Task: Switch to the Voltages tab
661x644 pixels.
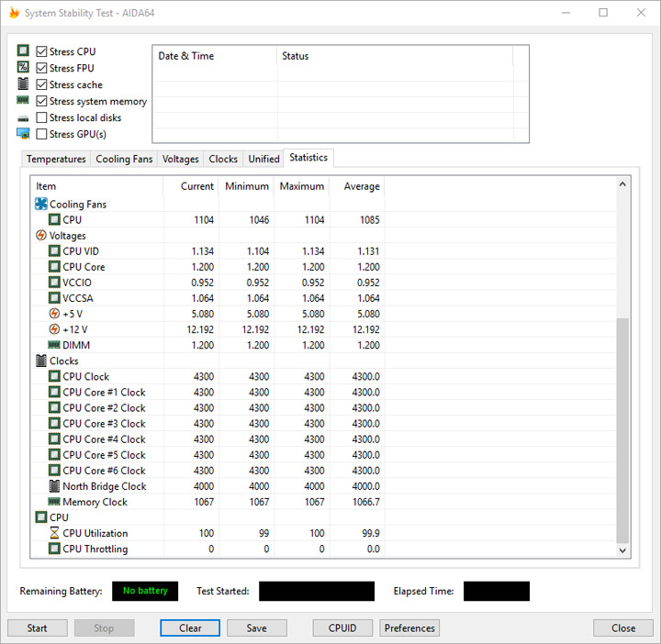Action: pyautogui.click(x=181, y=159)
